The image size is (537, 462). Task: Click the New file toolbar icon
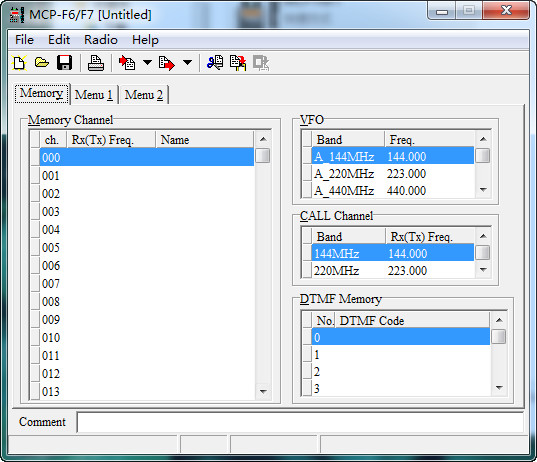(x=19, y=63)
